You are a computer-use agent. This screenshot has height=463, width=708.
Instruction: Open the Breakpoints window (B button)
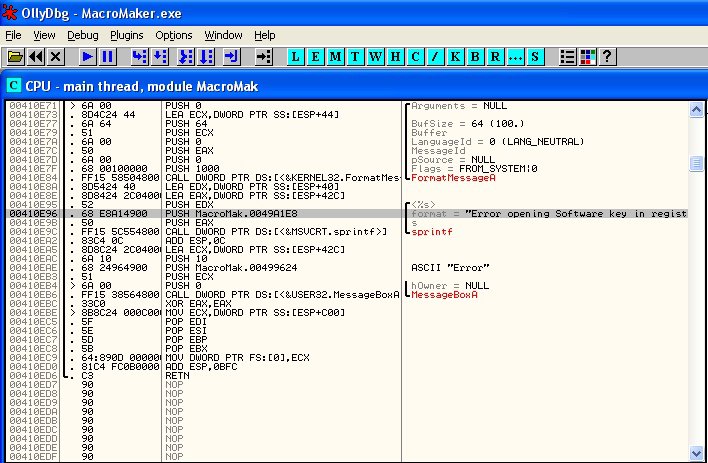pos(475,57)
